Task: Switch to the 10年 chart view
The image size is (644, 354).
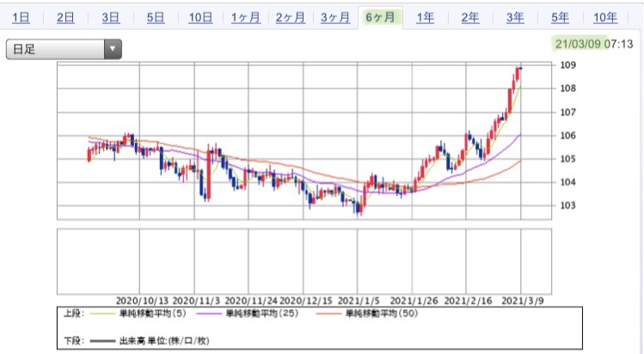Action: (x=605, y=18)
